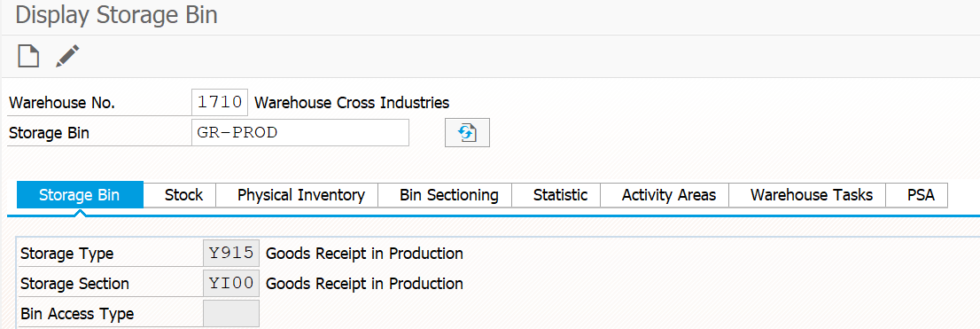
Task: Open the PSA tab
Action: (921, 195)
